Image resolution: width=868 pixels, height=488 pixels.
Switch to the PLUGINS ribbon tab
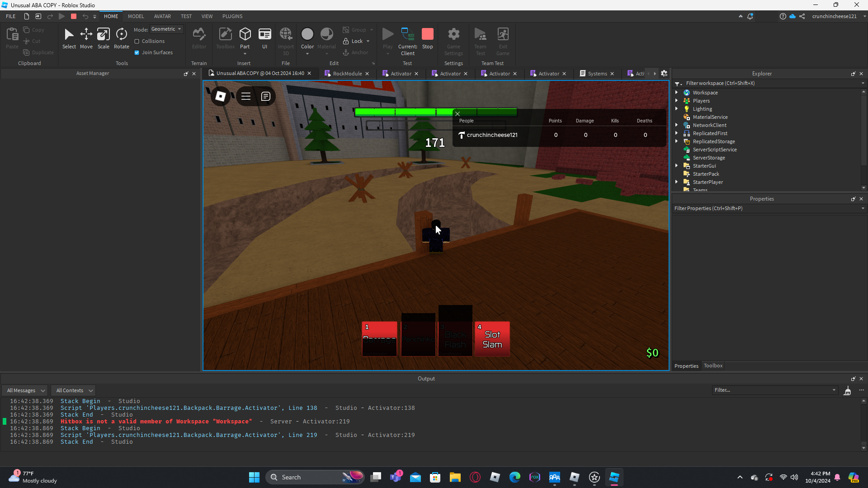[232, 16]
